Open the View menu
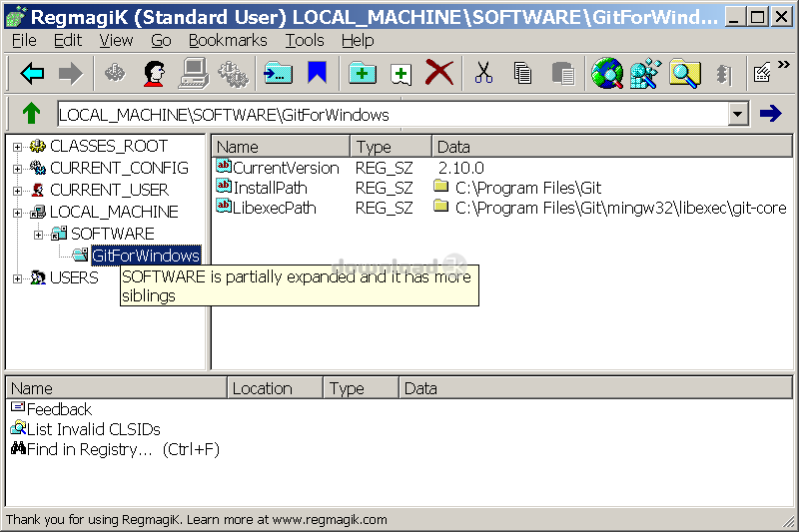The width and height of the screenshot is (799, 532). [x=116, y=40]
